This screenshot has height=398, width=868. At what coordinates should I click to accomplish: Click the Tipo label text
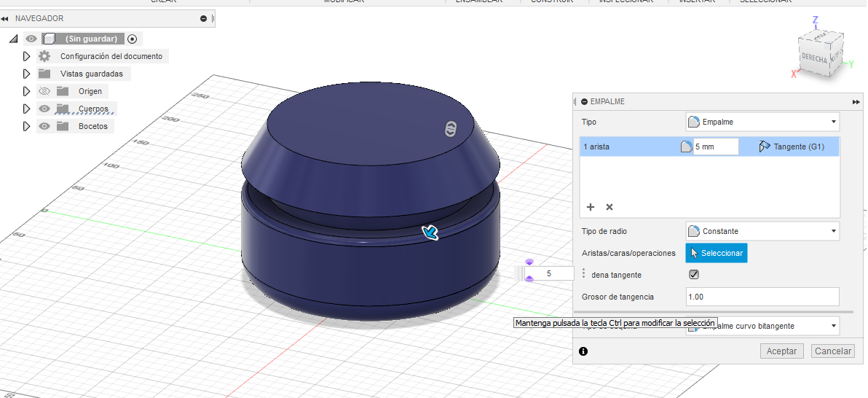589,122
